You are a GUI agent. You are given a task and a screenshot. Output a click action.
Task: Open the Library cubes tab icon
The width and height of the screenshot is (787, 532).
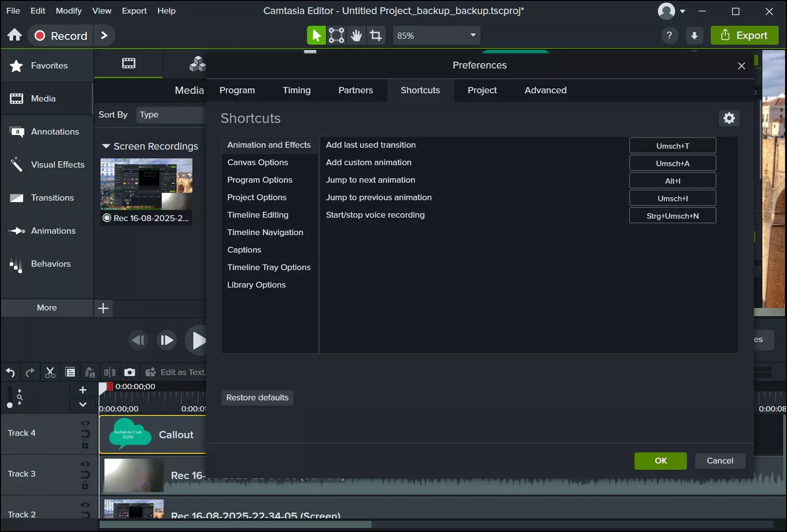[x=197, y=64]
